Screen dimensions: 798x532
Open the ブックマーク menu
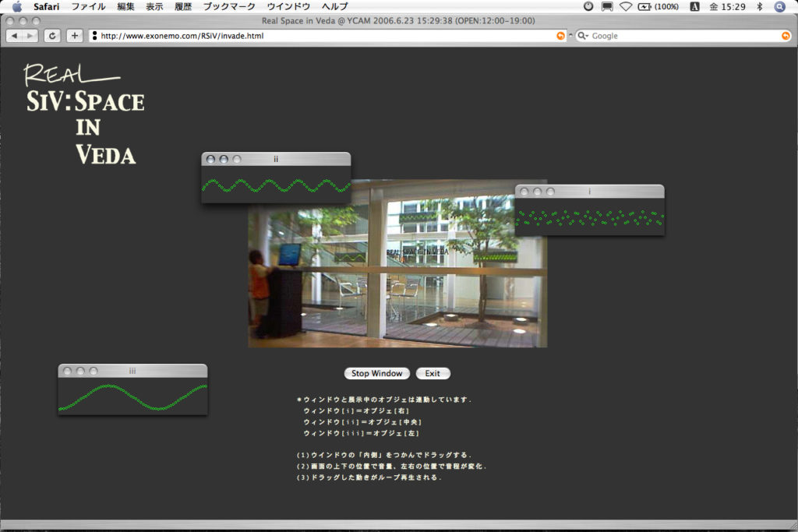pyautogui.click(x=229, y=6)
